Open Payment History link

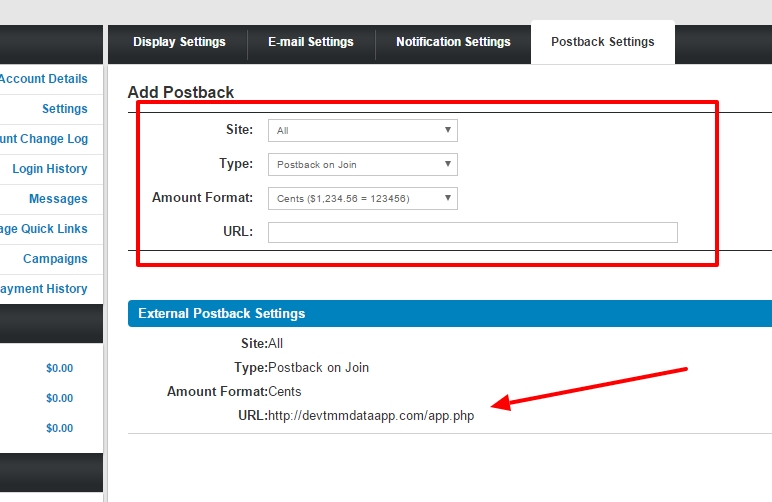(x=45, y=289)
